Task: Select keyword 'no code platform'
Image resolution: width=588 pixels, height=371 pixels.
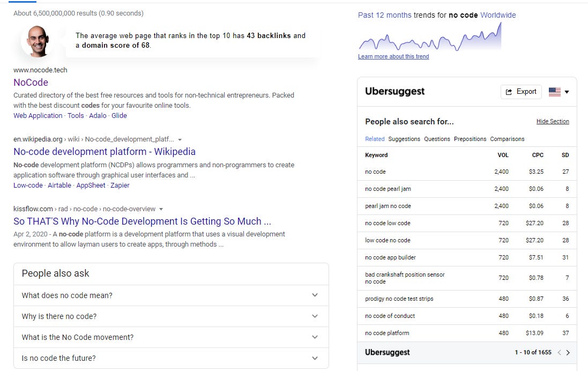Action: [387, 333]
